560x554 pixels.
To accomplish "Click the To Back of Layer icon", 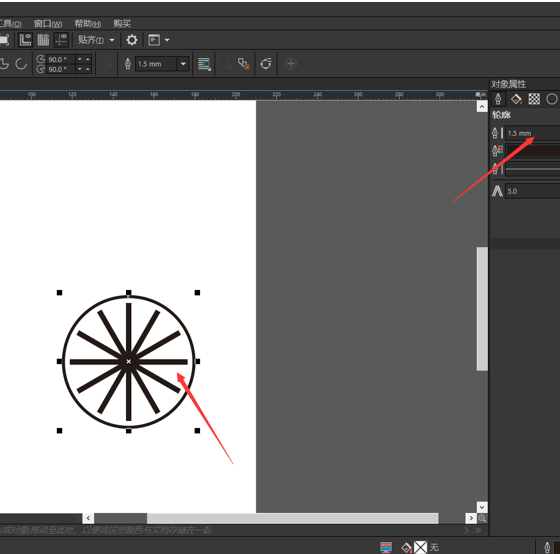I will click(244, 64).
